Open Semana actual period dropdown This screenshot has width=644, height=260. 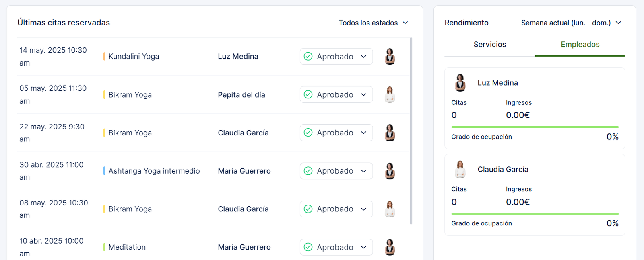pyautogui.click(x=571, y=23)
